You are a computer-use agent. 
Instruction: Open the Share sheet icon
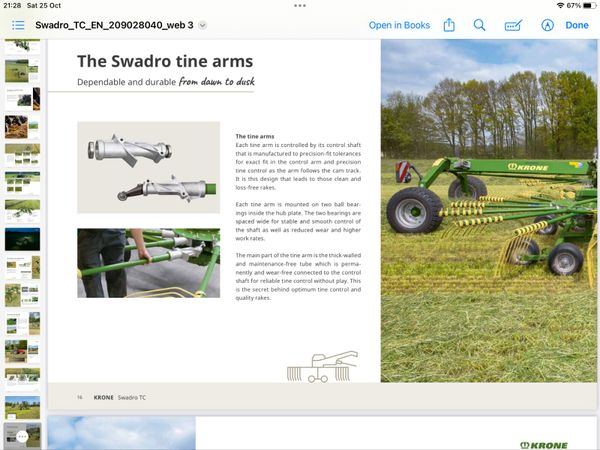(449, 25)
